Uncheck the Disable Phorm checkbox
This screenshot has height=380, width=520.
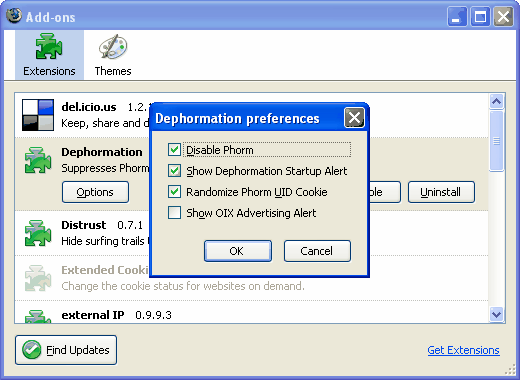click(x=174, y=150)
